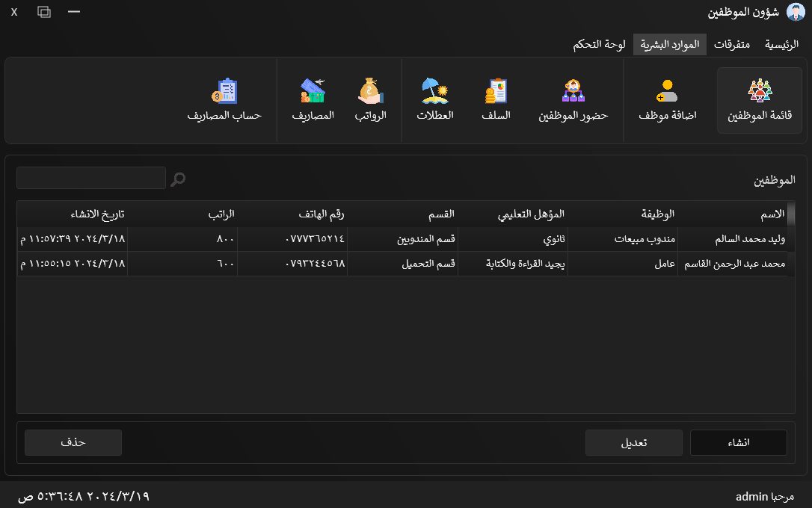
Task: Click the اضافة موظف add employee icon
Action: [667, 100]
